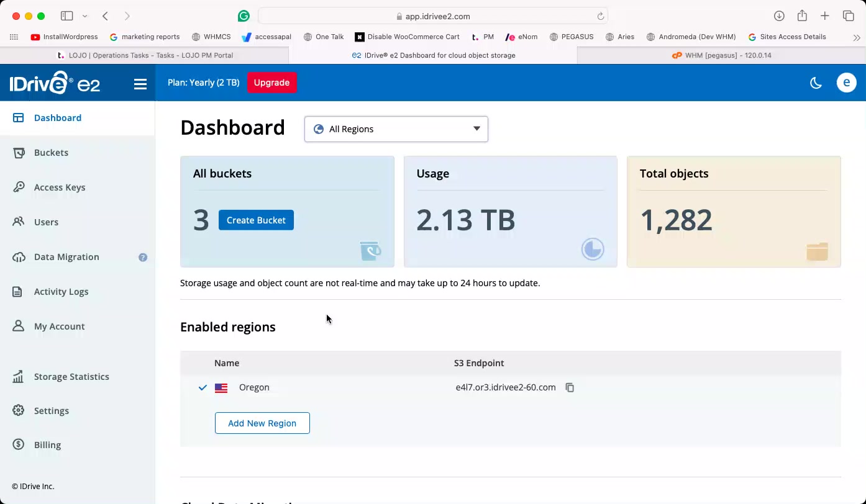Open the user profile avatar menu
This screenshot has width=866, height=504.
tap(846, 83)
